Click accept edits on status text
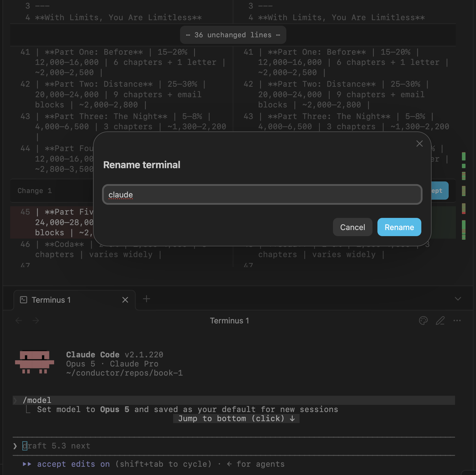 [73, 464]
